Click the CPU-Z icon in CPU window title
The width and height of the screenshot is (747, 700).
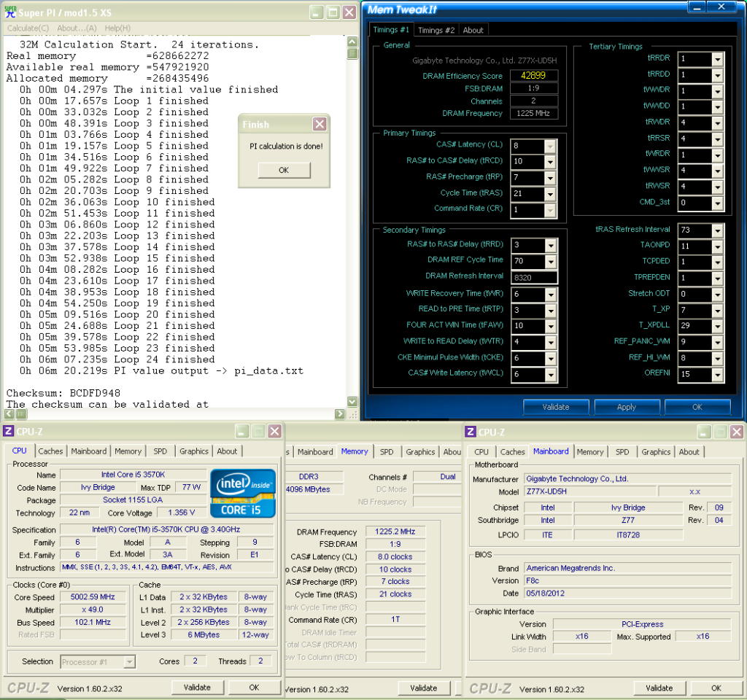pyautogui.click(x=8, y=431)
